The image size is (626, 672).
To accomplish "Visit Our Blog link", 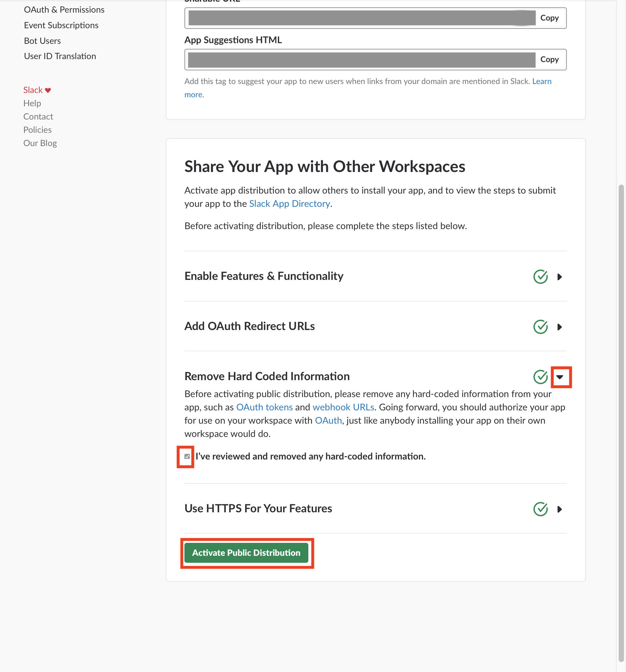I will click(40, 143).
